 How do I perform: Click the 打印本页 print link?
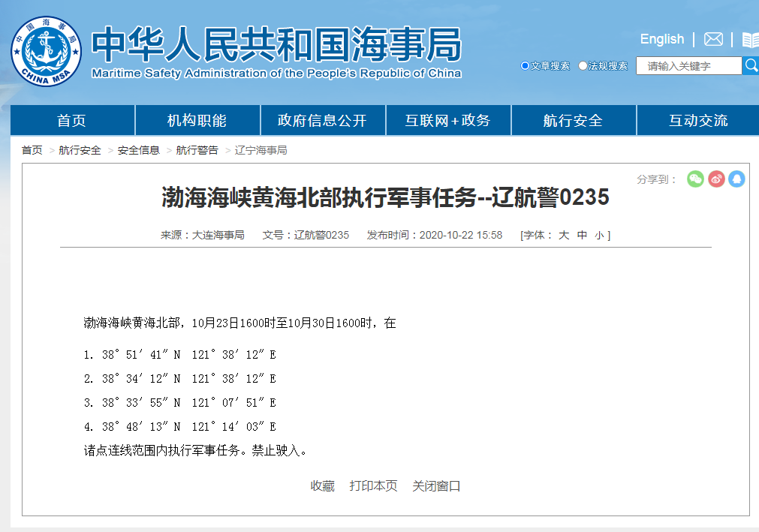[373, 486]
